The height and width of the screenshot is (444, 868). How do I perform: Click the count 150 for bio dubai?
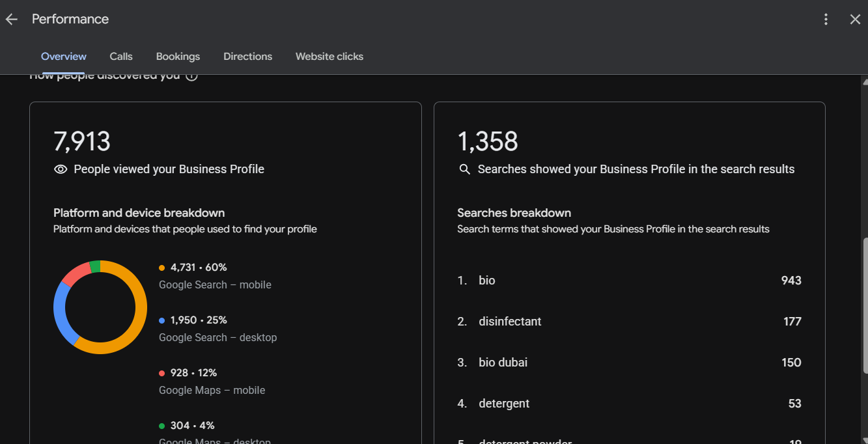coord(792,363)
